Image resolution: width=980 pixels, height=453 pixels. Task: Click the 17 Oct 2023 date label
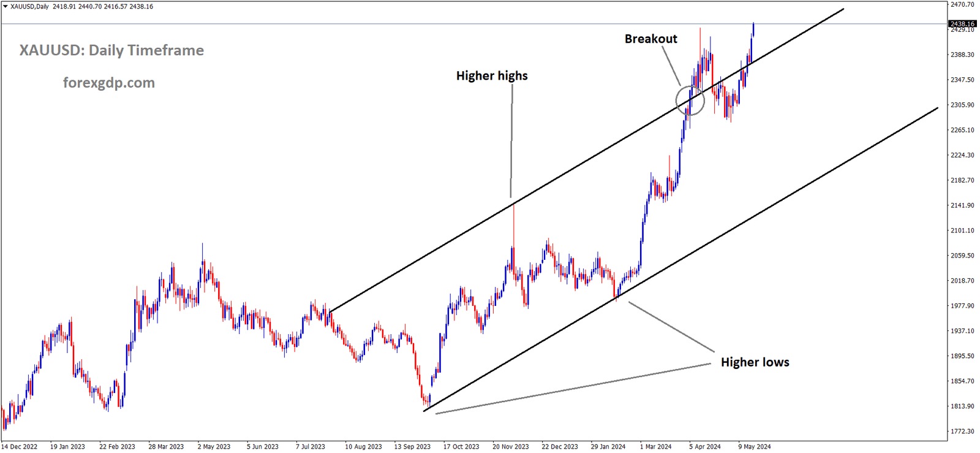point(461,447)
